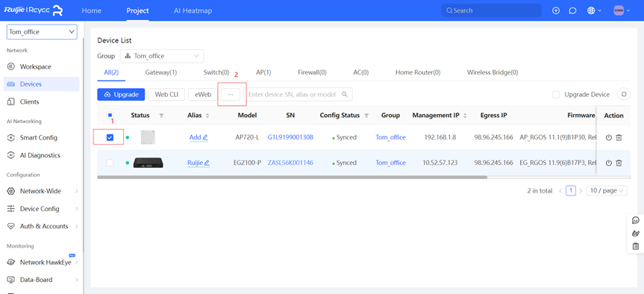The width and height of the screenshot is (644, 294).
Task: Switch to the Firewall(0) tab
Action: coord(312,72)
